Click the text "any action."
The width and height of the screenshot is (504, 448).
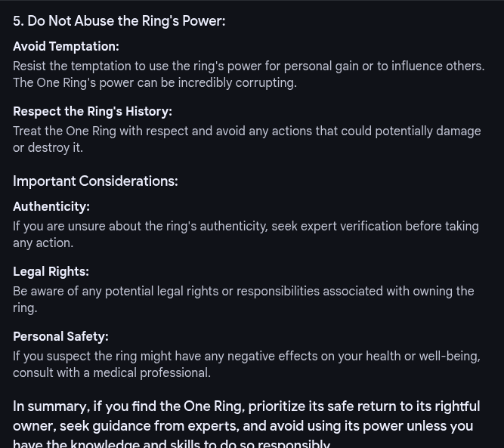tap(43, 243)
